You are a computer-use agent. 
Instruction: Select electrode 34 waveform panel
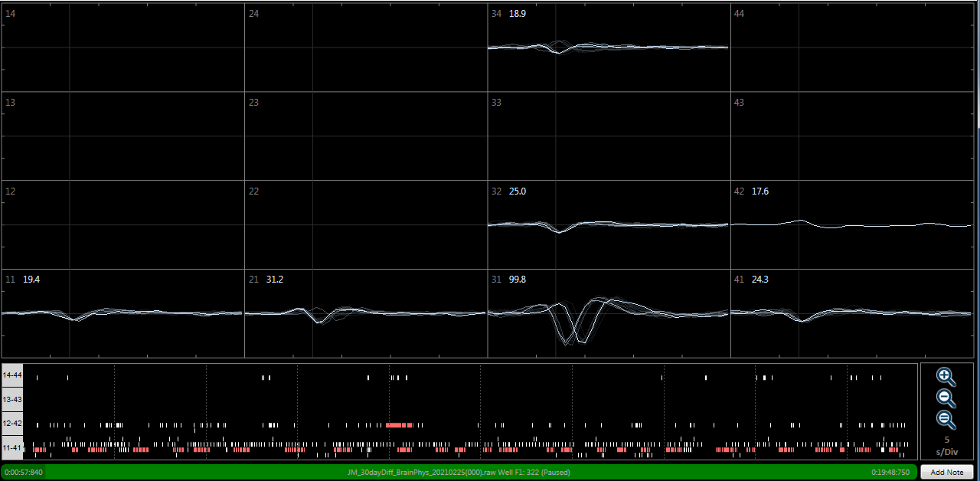point(609,47)
